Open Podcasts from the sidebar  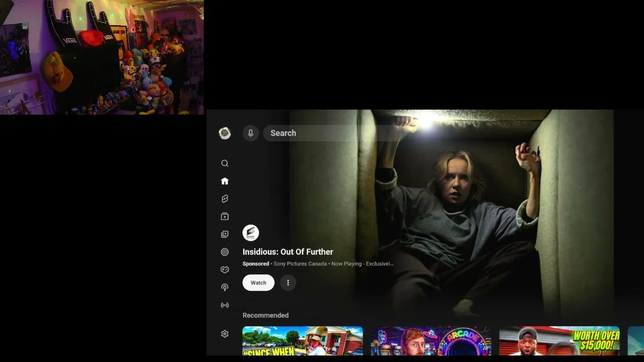point(225,288)
